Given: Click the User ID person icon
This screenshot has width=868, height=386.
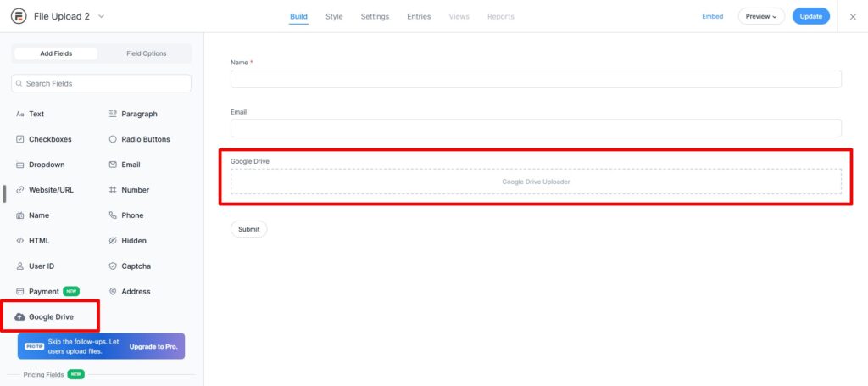Looking at the screenshot, I should click(x=20, y=266).
